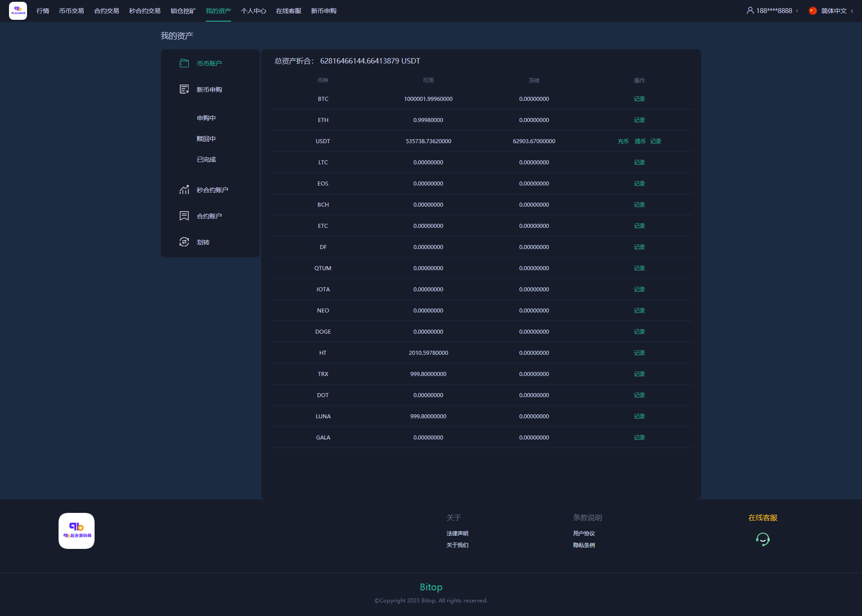Select 申购中 sidebar sub-item

pyautogui.click(x=206, y=118)
